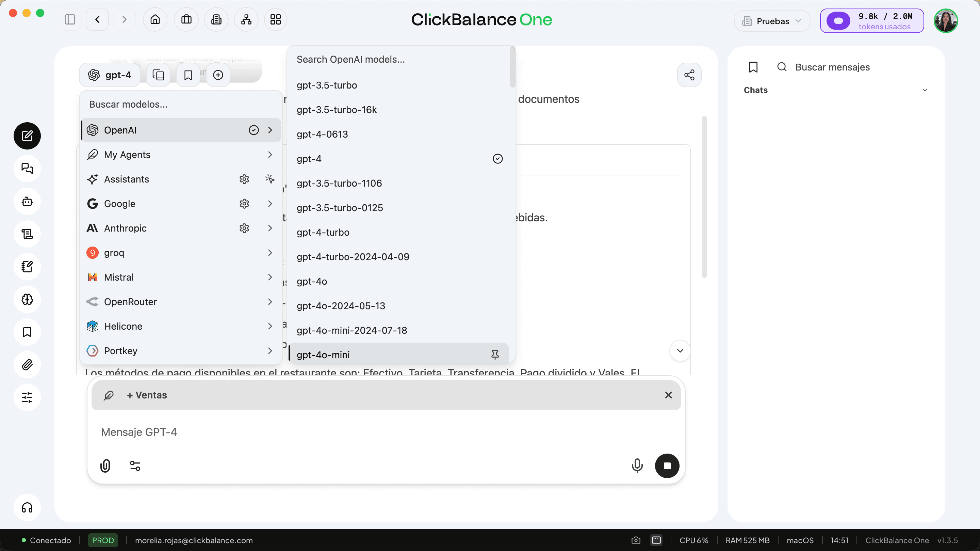Screen dimensions: 980x551
Task: Open the headphones support icon
Action: coord(27,508)
